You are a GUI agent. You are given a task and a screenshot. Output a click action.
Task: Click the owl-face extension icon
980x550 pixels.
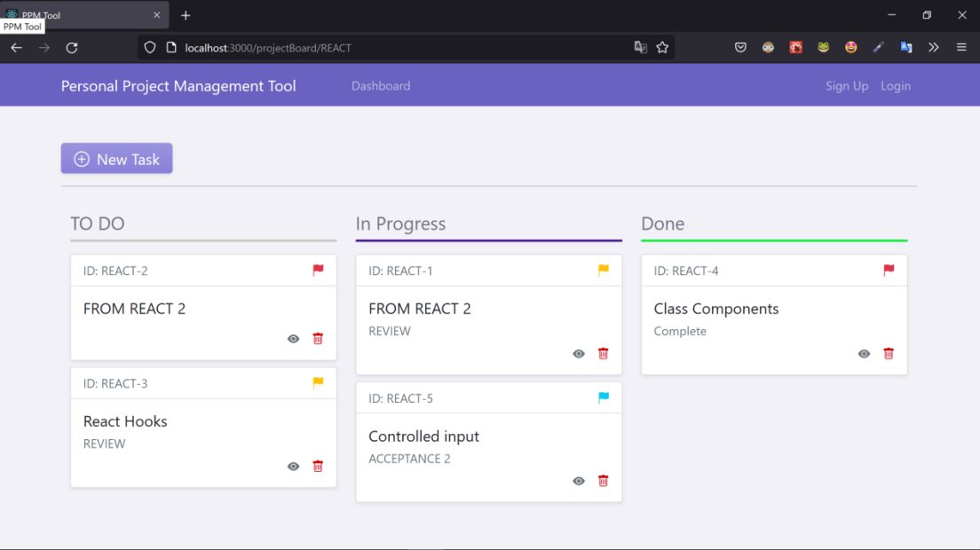(x=768, y=47)
